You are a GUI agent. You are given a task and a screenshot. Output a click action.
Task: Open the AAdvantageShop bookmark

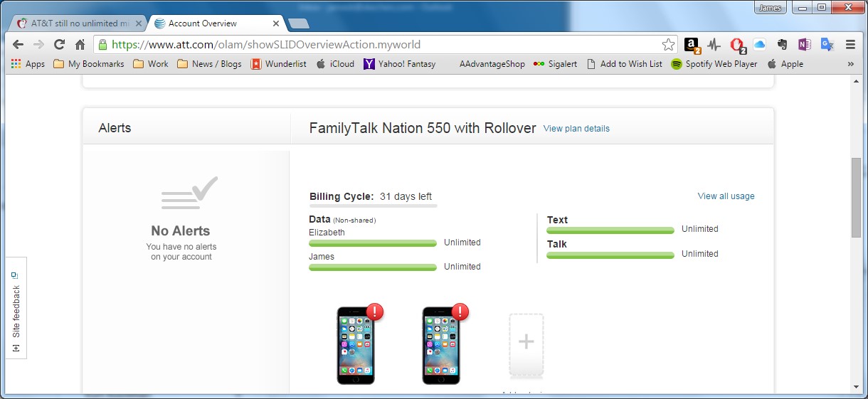492,63
